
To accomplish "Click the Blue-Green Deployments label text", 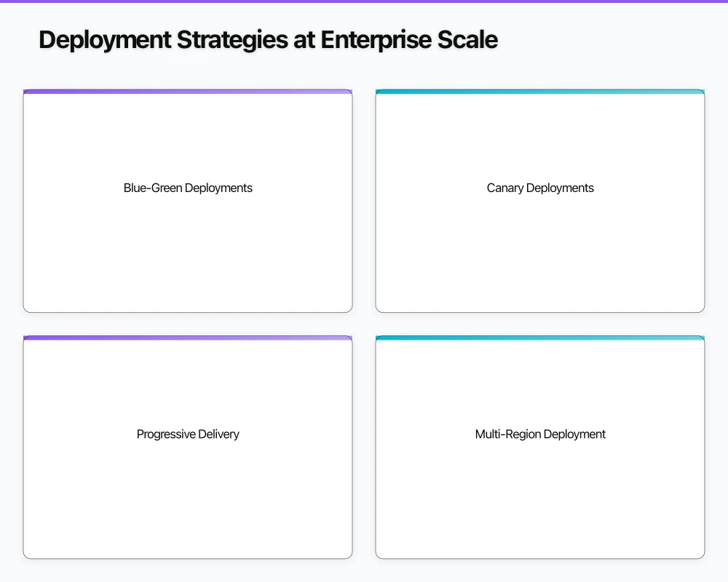I will (x=188, y=188).
